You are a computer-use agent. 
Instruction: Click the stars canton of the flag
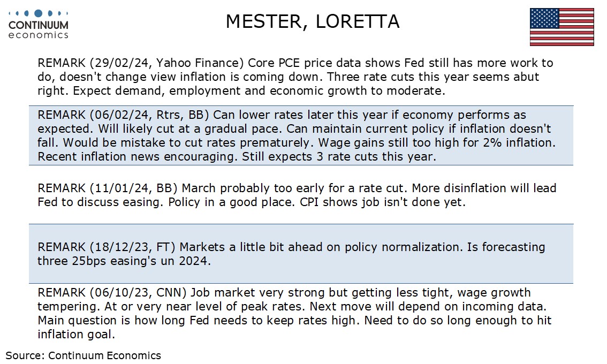545,18
